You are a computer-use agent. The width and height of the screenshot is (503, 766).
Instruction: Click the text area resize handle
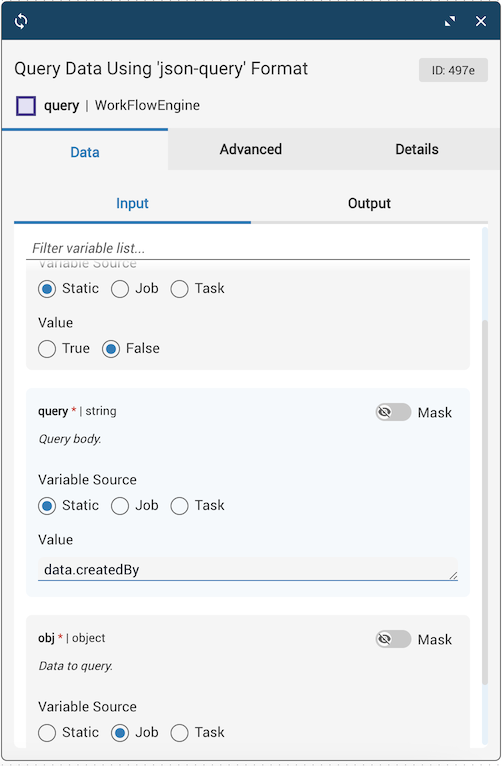click(454, 576)
